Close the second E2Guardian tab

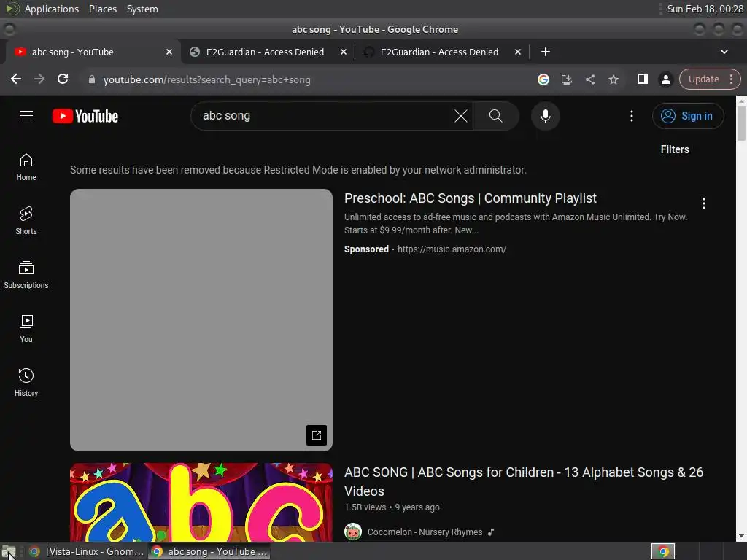tap(518, 52)
